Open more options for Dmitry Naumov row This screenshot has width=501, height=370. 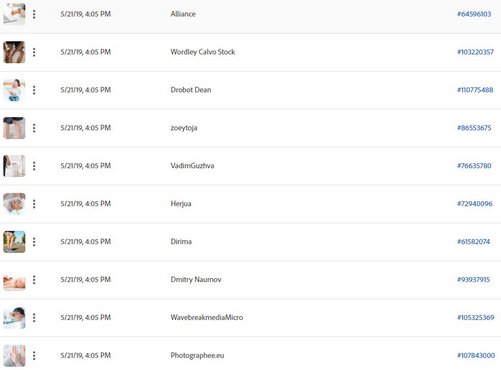point(34,280)
